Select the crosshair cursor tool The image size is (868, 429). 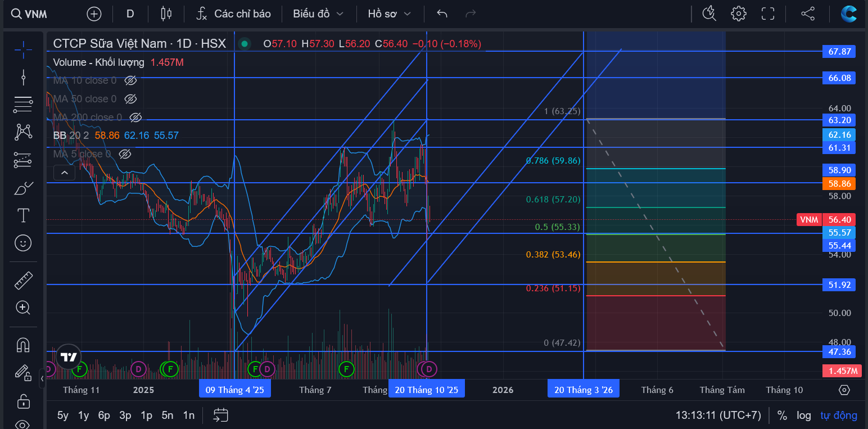(23, 50)
